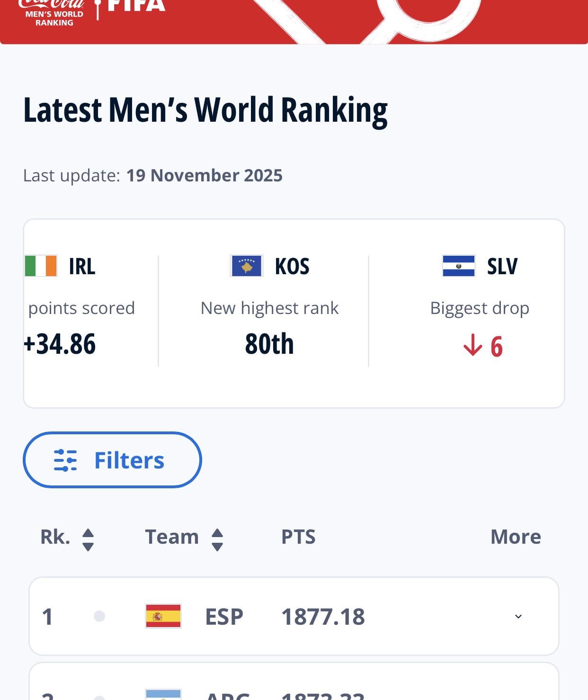Sort by the Rk. column arrows

(88, 539)
